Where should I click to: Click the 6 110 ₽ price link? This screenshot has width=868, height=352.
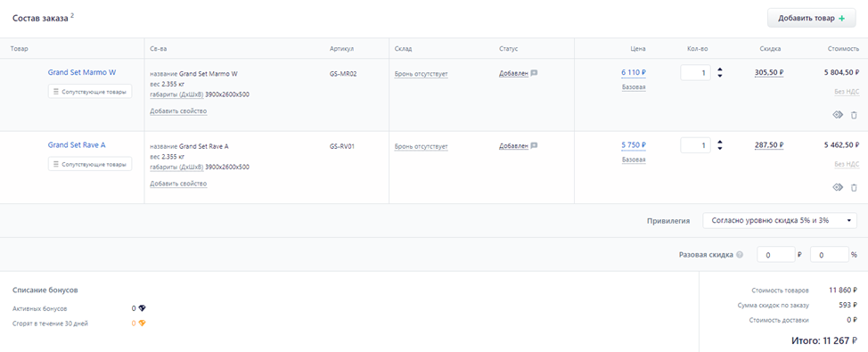tap(634, 72)
